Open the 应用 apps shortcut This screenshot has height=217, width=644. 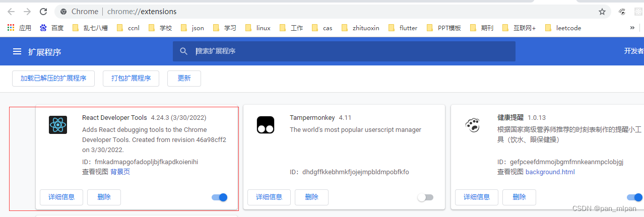[19, 28]
